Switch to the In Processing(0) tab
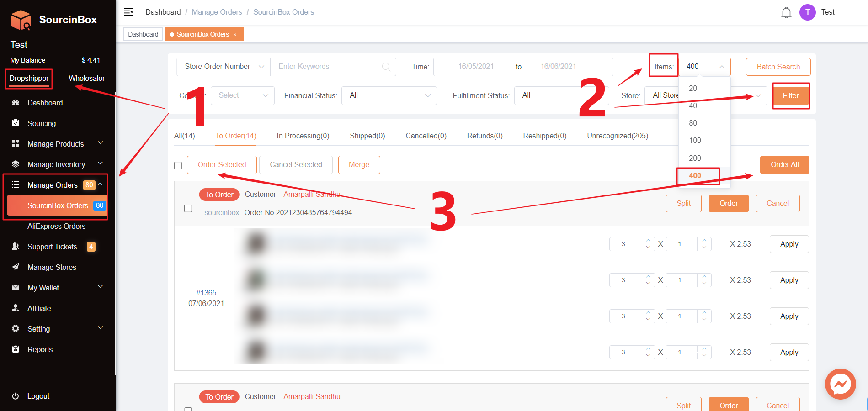This screenshot has height=411, width=868. tap(303, 136)
